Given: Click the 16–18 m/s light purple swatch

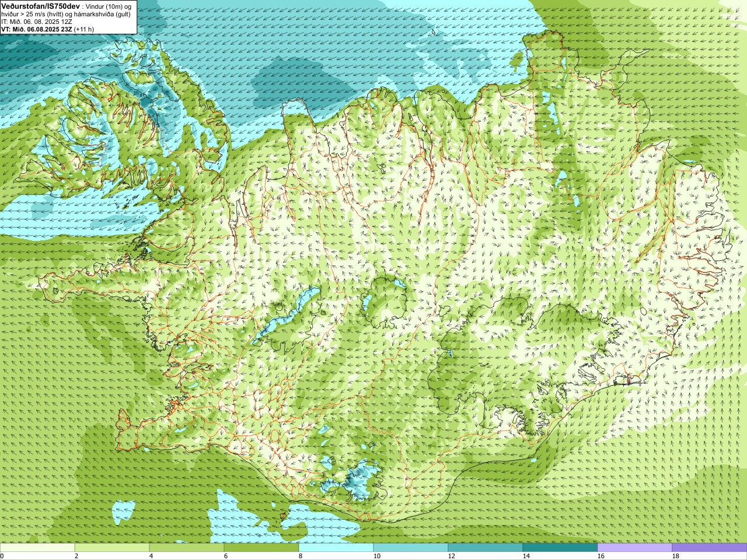Looking at the screenshot, I should click(635, 548).
